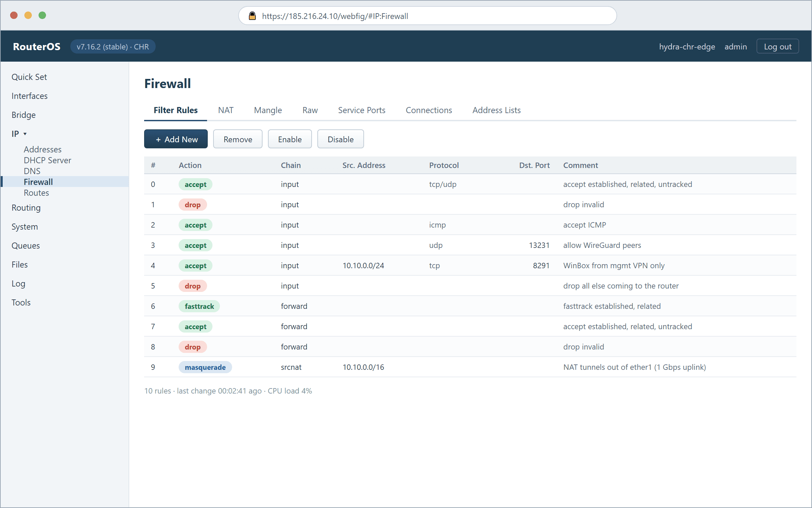Click destination port 13231
Image resolution: width=812 pixels, height=508 pixels.
pos(539,245)
